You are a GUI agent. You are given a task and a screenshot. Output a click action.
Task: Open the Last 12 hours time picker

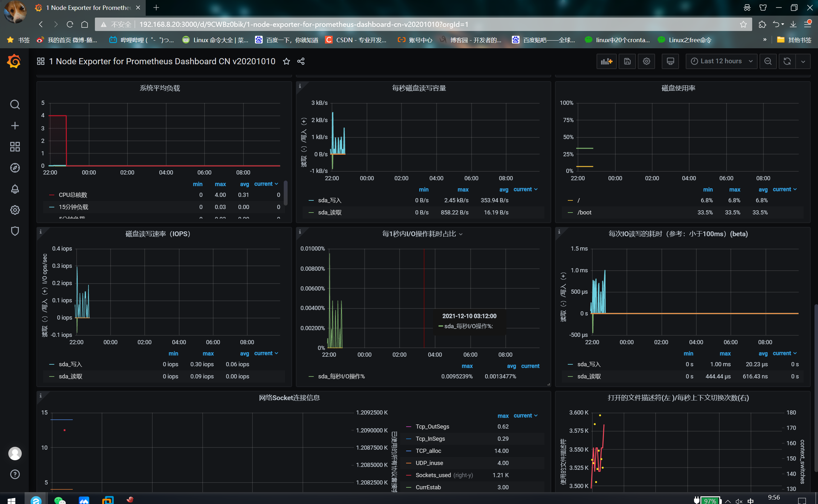coord(722,61)
